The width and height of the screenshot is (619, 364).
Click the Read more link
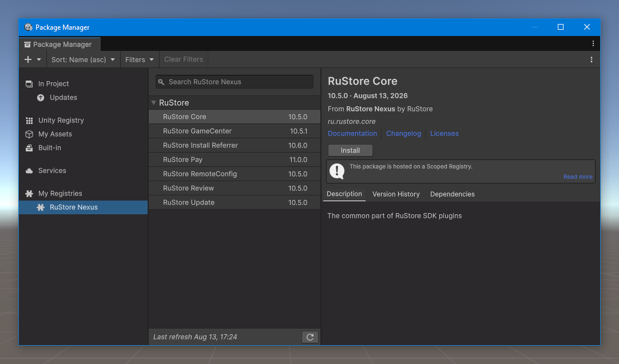(578, 177)
